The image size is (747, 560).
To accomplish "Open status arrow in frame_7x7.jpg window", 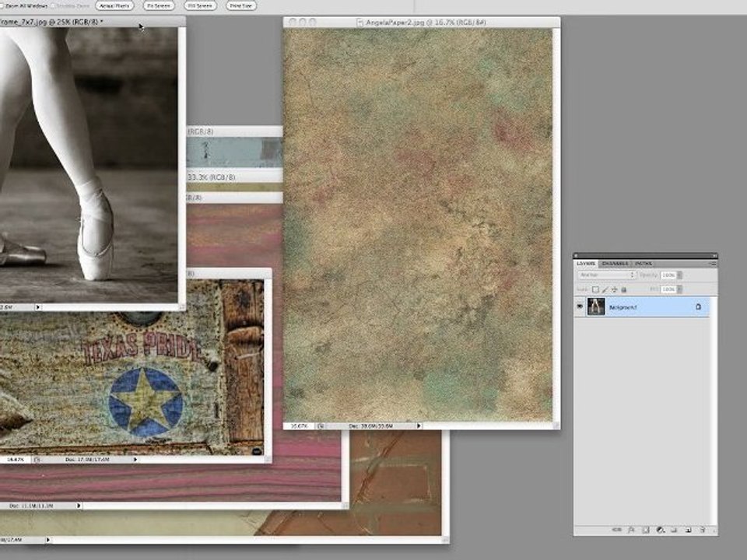I will point(37,307).
